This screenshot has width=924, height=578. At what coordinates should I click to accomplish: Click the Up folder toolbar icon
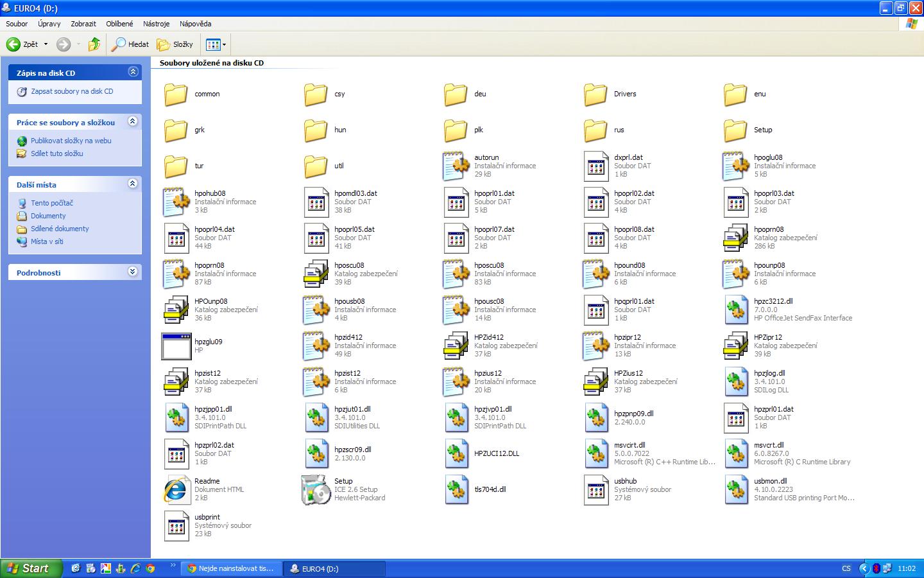point(94,44)
